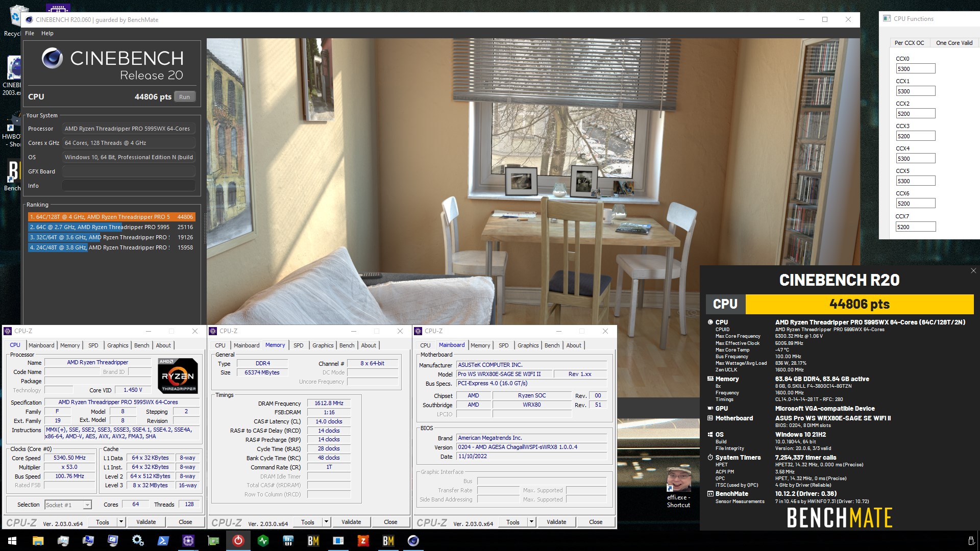This screenshot has width=980, height=551.
Task: Open Graphics tab in the middle CPU-Z window
Action: (x=323, y=345)
